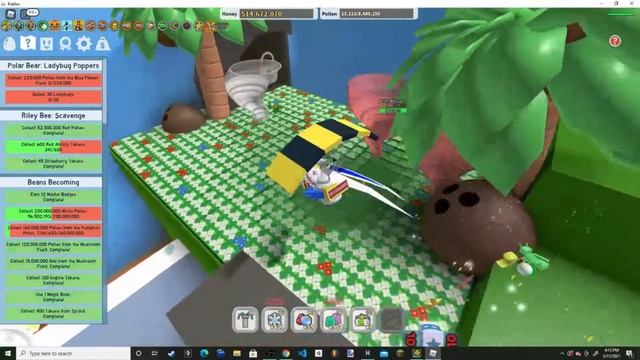
Task: Click 'Collect 100 Inspire Tokens' task
Action: [x=53, y=280]
